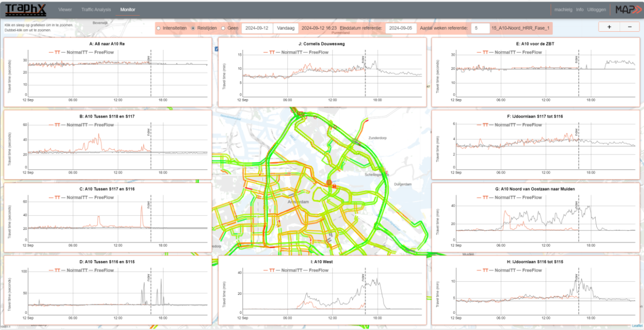Click the Aantal weken referentie value field
The width and height of the screenshot is (644, 330).
480,28
